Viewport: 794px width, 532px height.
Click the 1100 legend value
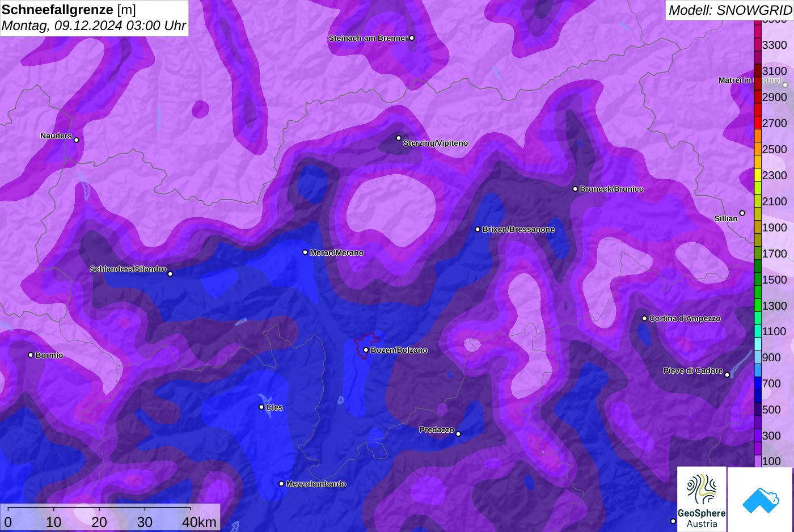coord(774,331)
